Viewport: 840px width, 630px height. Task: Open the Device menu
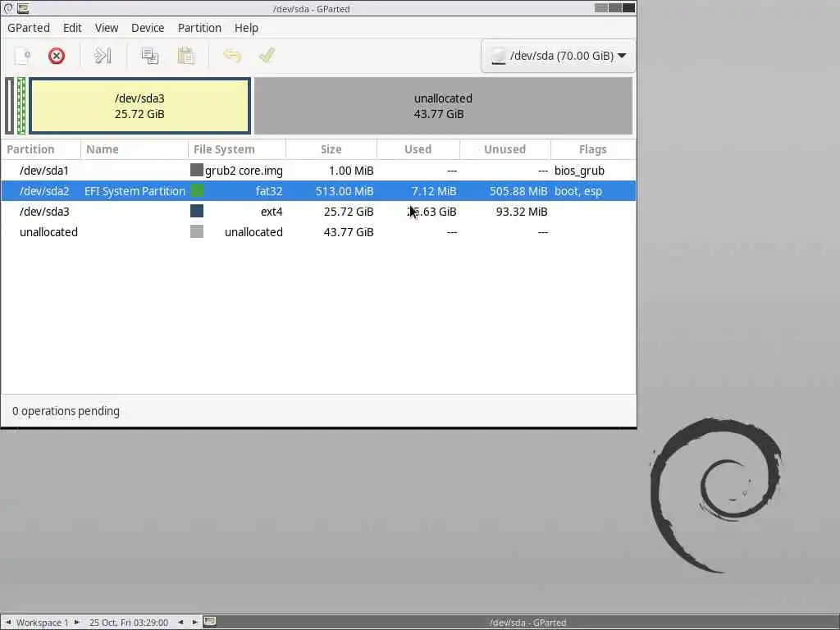148,28
